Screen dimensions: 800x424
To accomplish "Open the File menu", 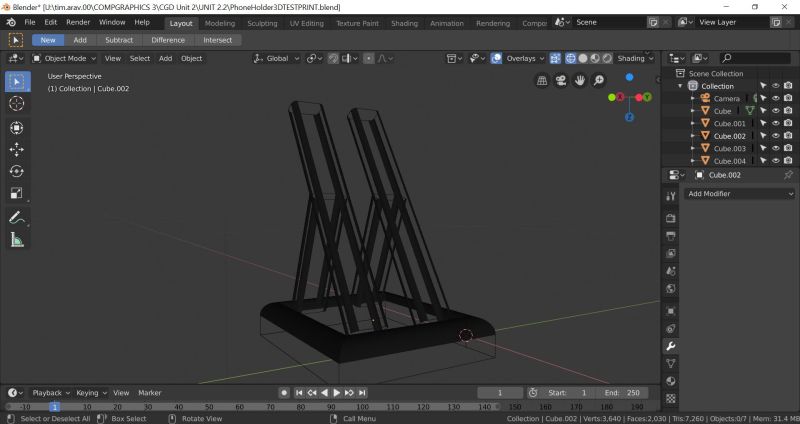I will coord(30,22).
